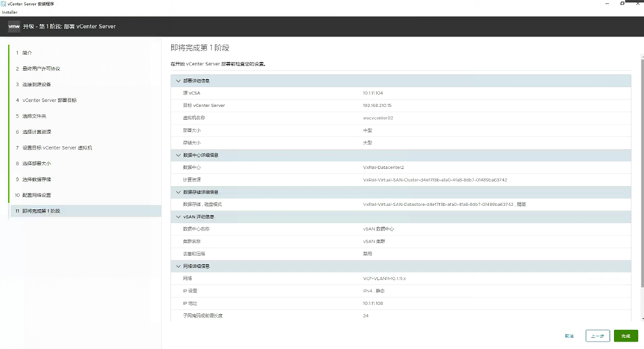Go back with the 上一步 button
644x349 pixels.
pos(598,336)
